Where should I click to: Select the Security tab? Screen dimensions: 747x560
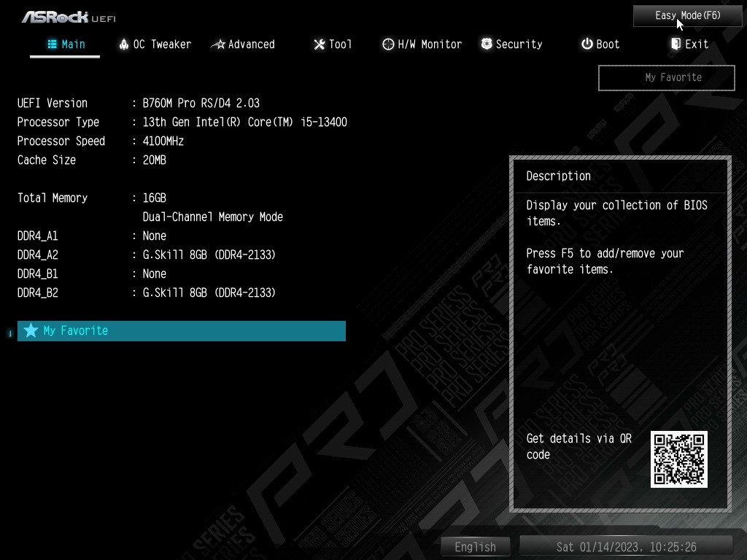pyautogui.click(x=511, y=44)
